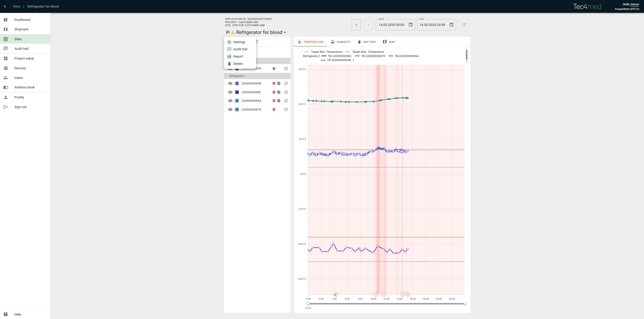
Task: Switch to the Humidity tab
Action: click(341, 42)
